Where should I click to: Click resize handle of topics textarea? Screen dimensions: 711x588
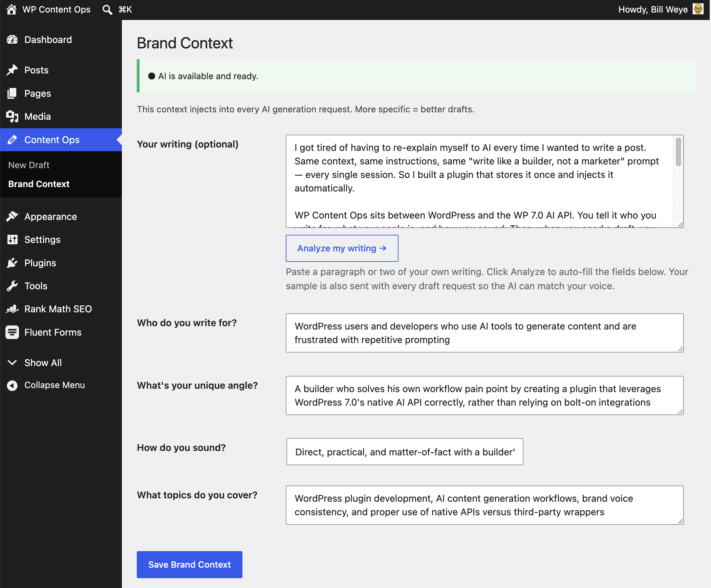(680, 521)
